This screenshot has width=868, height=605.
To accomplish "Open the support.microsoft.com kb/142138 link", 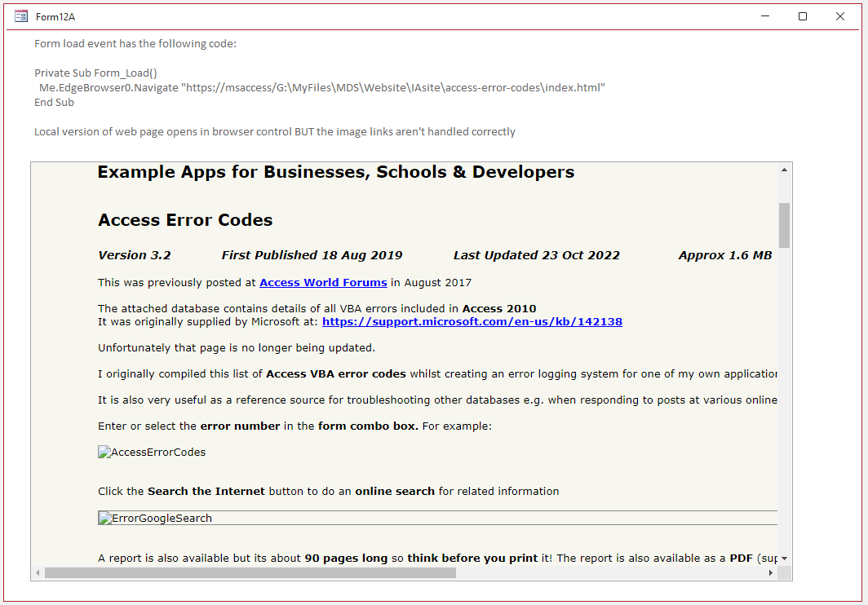I will pos(472,321).
